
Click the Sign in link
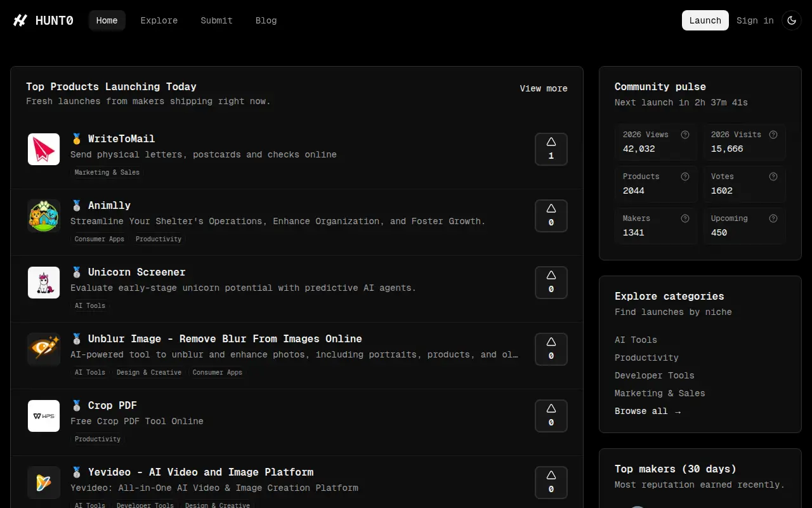[x=755, y=20]
